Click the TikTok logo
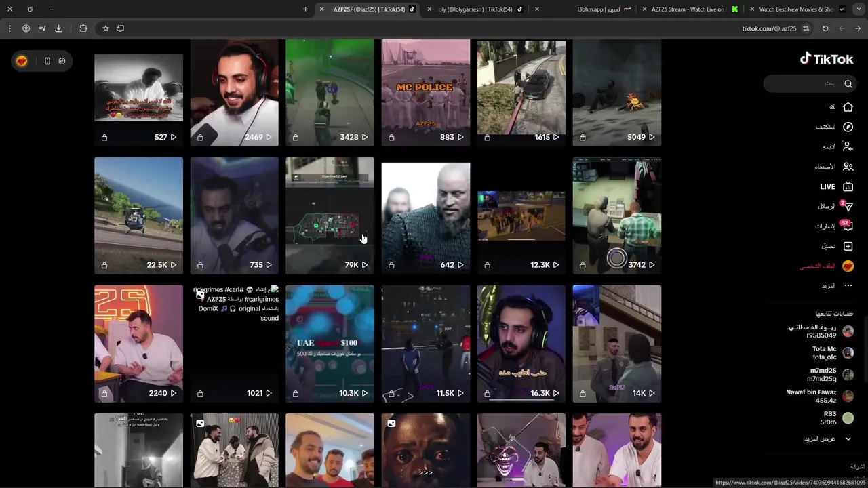 (826, 59)
